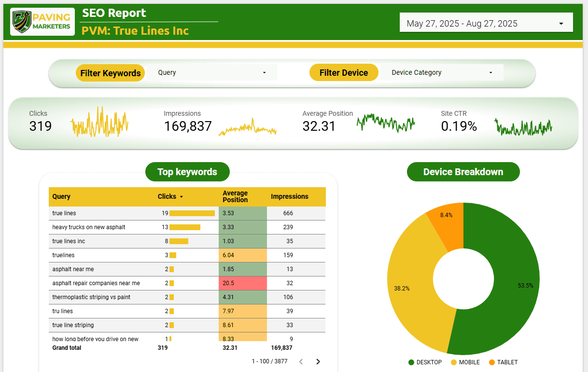The image size is (588, 372).
Task: Click the 'true lines' query row
Action: pos(187,213)
